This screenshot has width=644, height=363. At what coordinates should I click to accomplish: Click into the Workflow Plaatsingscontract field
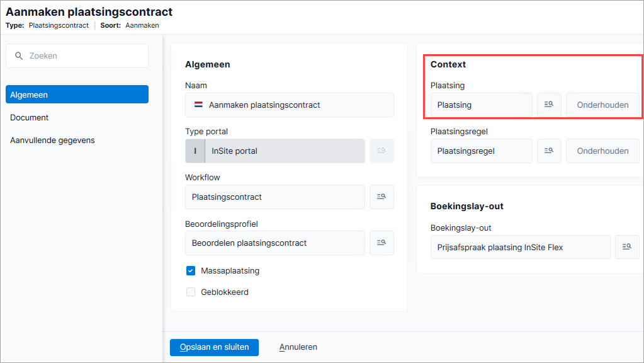[x=274, y=197]
